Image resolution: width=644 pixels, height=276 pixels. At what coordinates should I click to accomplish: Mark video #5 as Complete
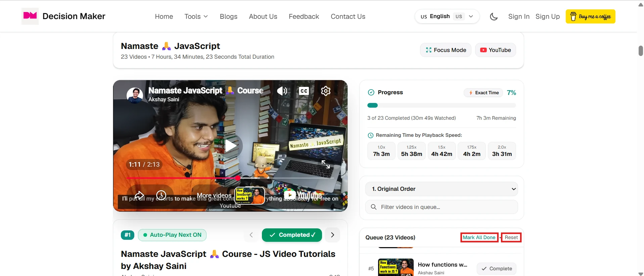pos(497,269)
